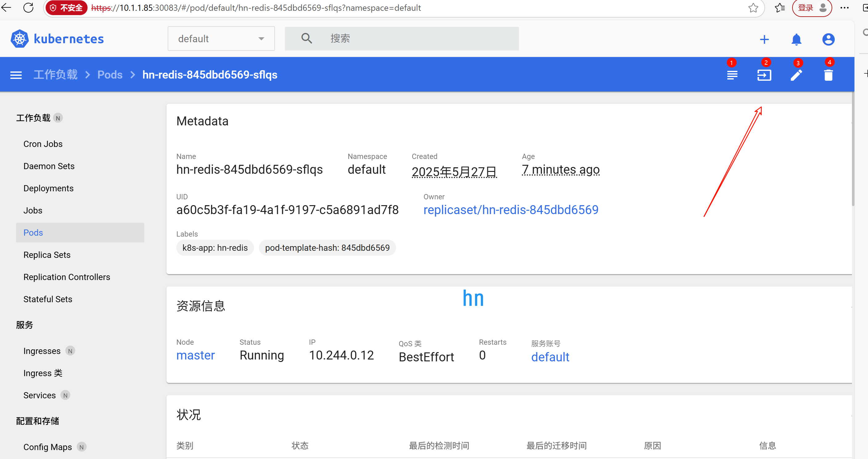This screenshot has height=459, width=868.
Task: Expand the default namespace dropdown
Action: pos(221,39)
